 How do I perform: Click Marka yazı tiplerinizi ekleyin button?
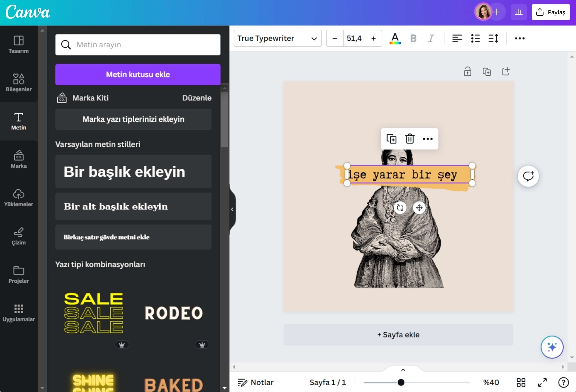(x=133, y=119)
